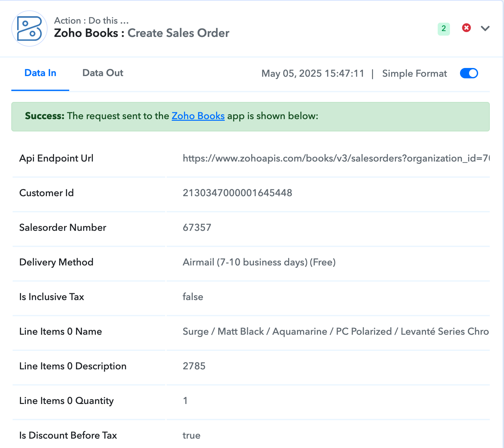The width and height of the screenshot is (504, 448).
Task: Click the Line Items 0 Quantity label
Action: coord(66,401)
